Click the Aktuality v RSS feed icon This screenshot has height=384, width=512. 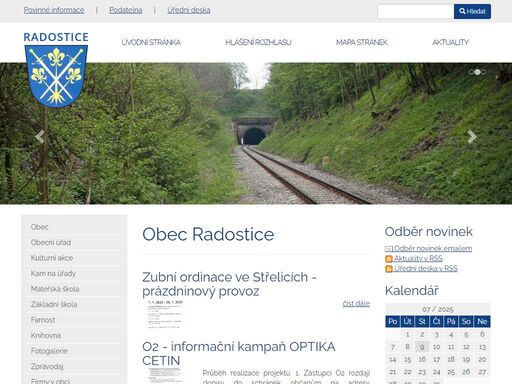click(x=389, y=259)
